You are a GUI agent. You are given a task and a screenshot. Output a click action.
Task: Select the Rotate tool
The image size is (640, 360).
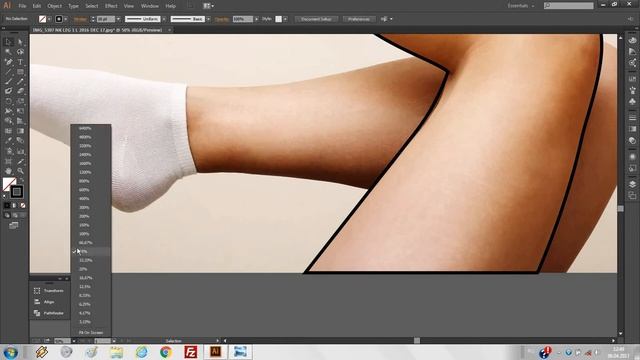[9, 101]
